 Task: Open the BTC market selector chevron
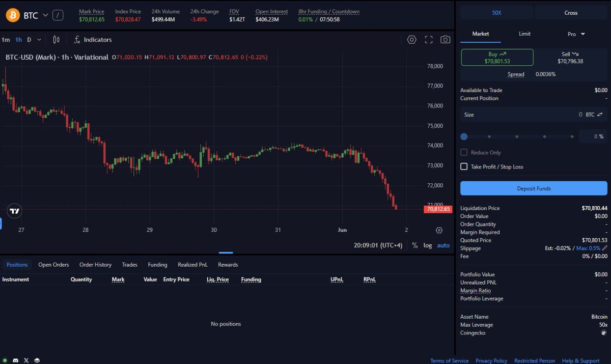coord(45,15)
